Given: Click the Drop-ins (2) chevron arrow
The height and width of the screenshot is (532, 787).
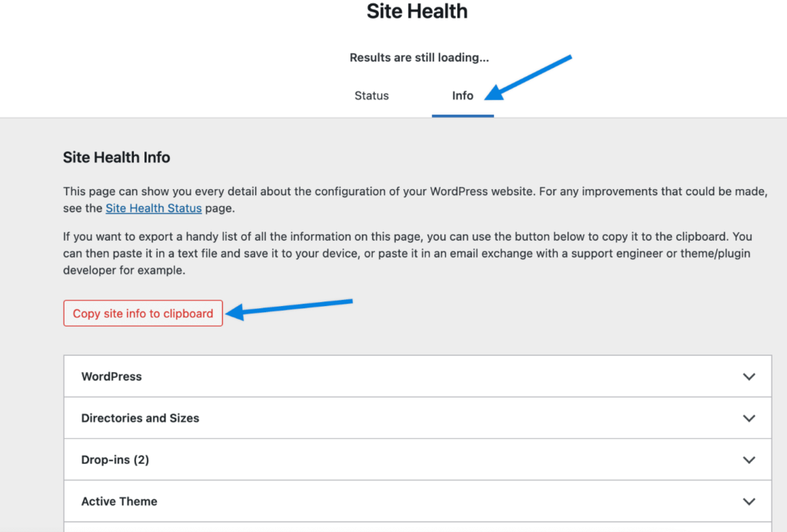Looking at the screenshot, I should [749, 460].
